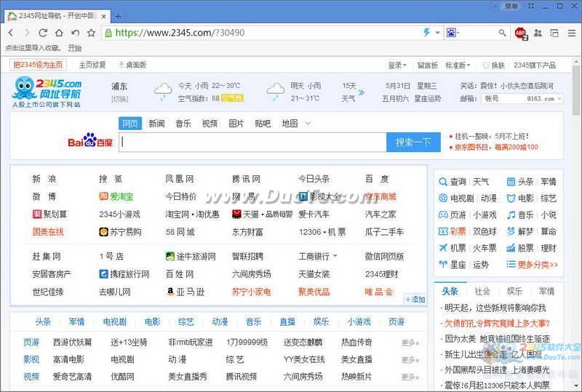Screen dimensions: 582x392
Task: Expand the dropdown next to lightning icon
Action: click(438, 33)
